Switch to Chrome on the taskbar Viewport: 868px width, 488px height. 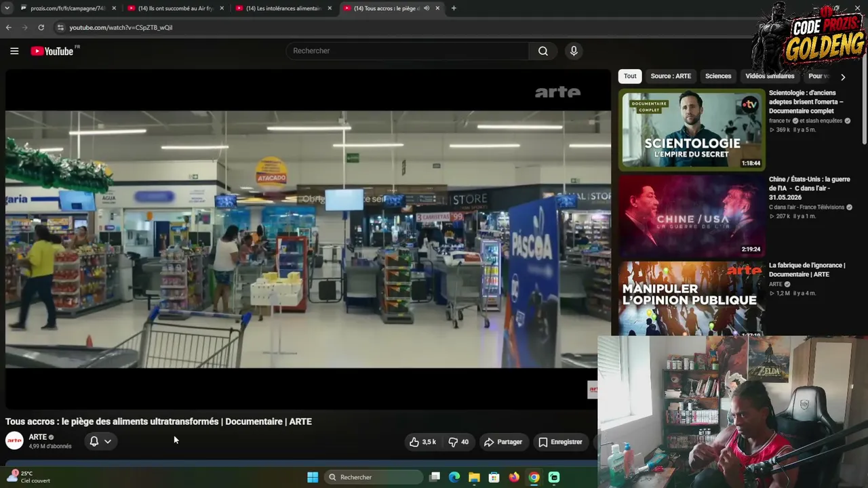tap(534, 477)
